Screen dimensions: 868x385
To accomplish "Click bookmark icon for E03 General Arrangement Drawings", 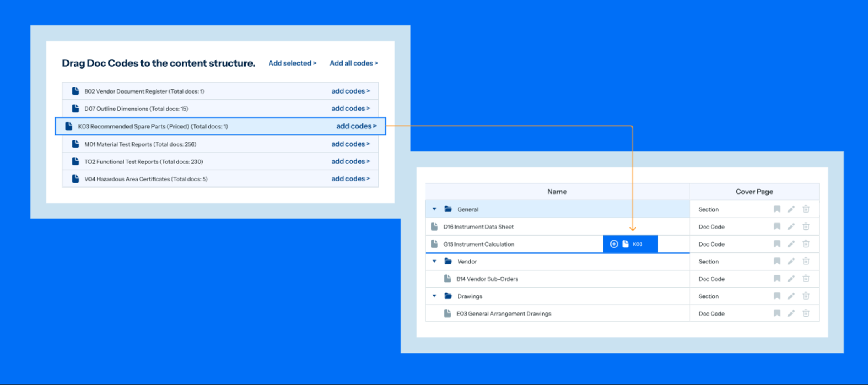I will (x=777, y=313).
